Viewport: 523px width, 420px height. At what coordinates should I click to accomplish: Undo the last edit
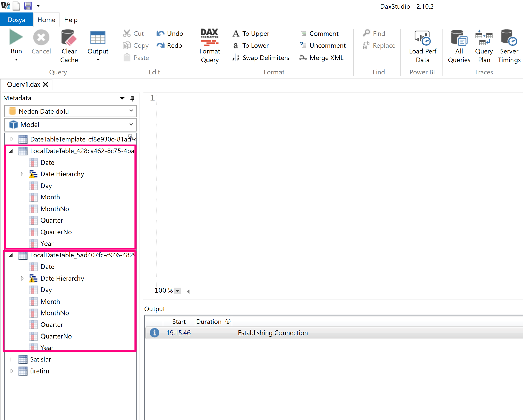(x=170, y=33)
